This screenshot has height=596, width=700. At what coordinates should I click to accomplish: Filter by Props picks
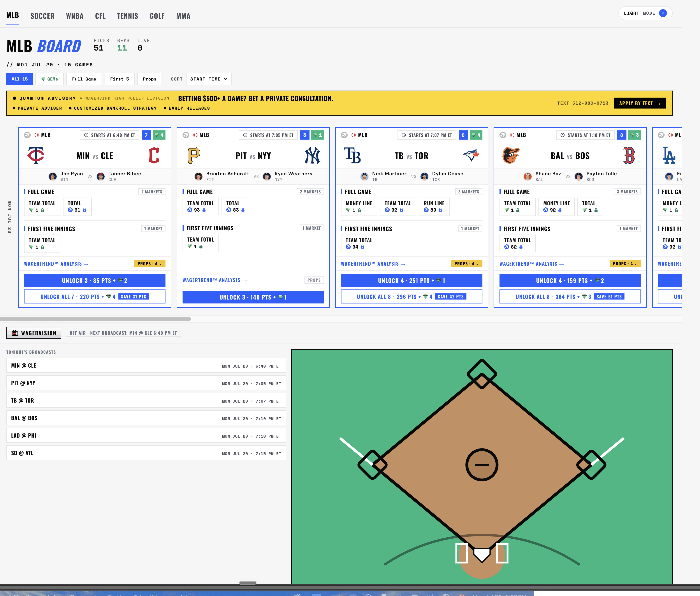click(149, 79)
